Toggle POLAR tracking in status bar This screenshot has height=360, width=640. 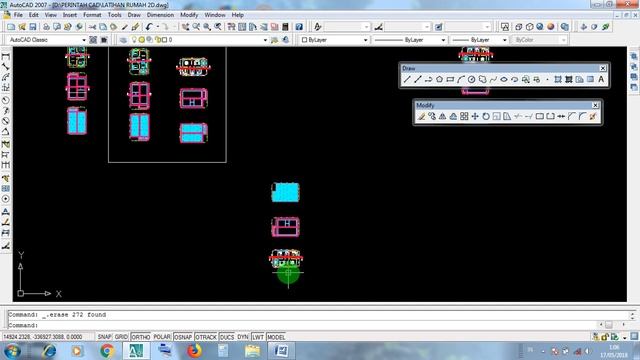tap(162, 337)
